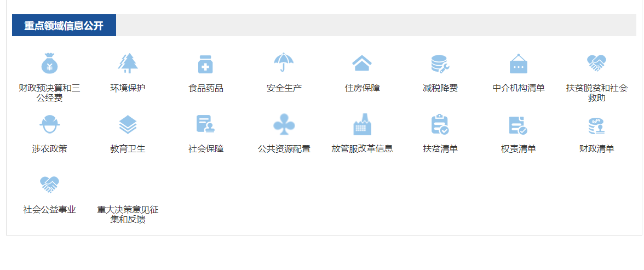
Task: Click the money bag icon for 财政预决算和三公经费
Action: [x=50, y=64]
